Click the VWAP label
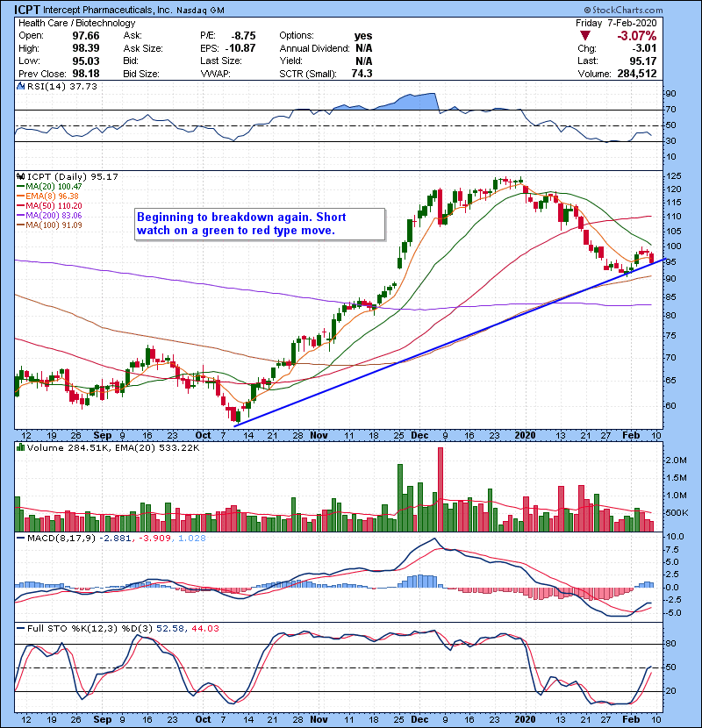 tap(215, 74)
